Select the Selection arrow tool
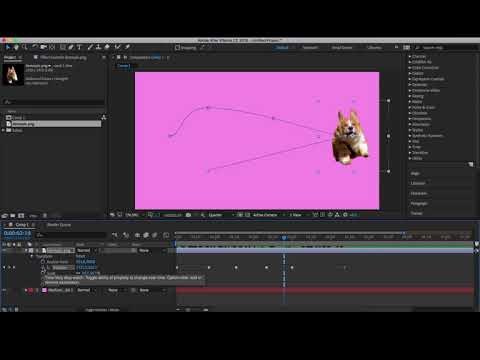The width and height of the screenshot is (480, 360). point(8,47)
